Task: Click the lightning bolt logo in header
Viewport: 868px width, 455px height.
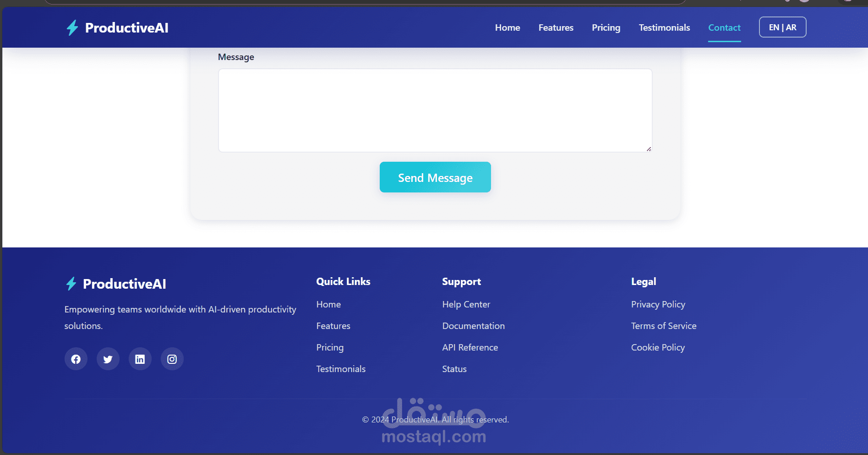Action: click(x=72, y=27)
